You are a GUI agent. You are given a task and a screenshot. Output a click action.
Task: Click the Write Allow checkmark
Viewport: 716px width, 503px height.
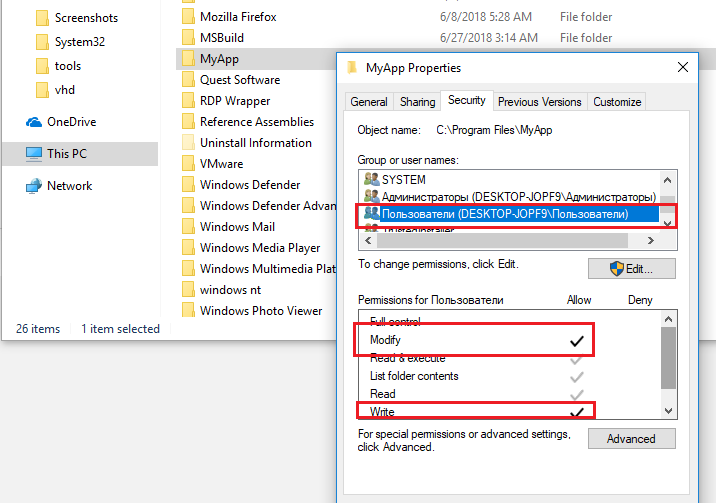(x=577, y=412)
